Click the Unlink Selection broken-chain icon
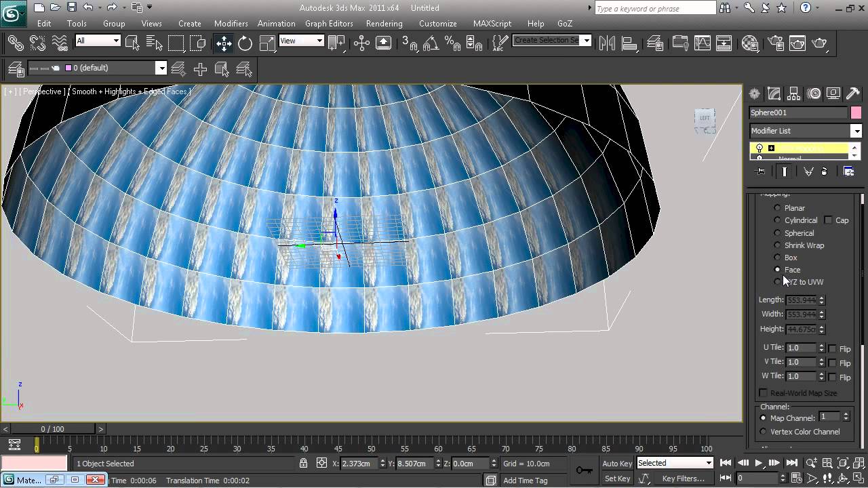The width and height of the screenshot is (868, 488). (38, 43)
